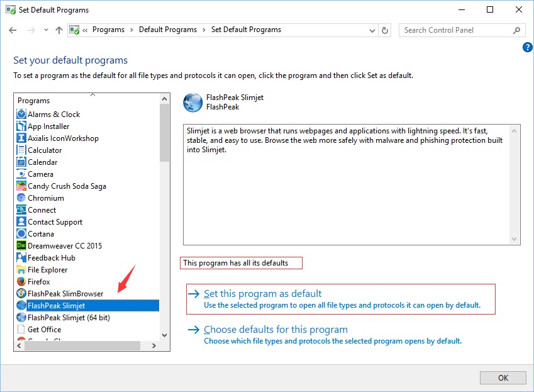
Task: Click the Chromium browser icon
Action: click(x=21, y=198)
